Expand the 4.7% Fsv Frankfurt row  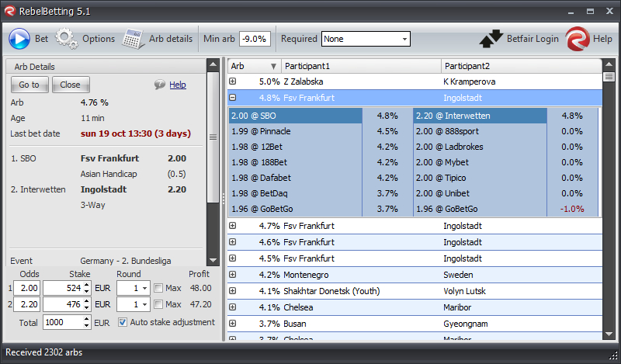coord(232,226)
